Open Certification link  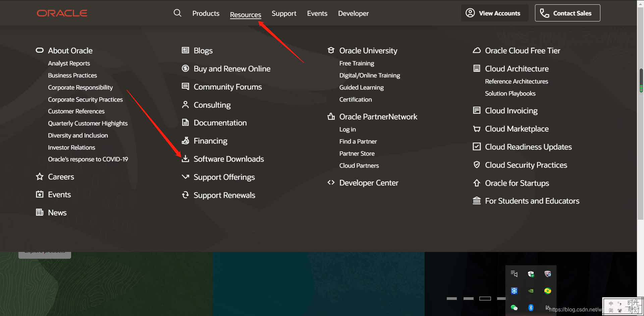(x=356, y=100)
